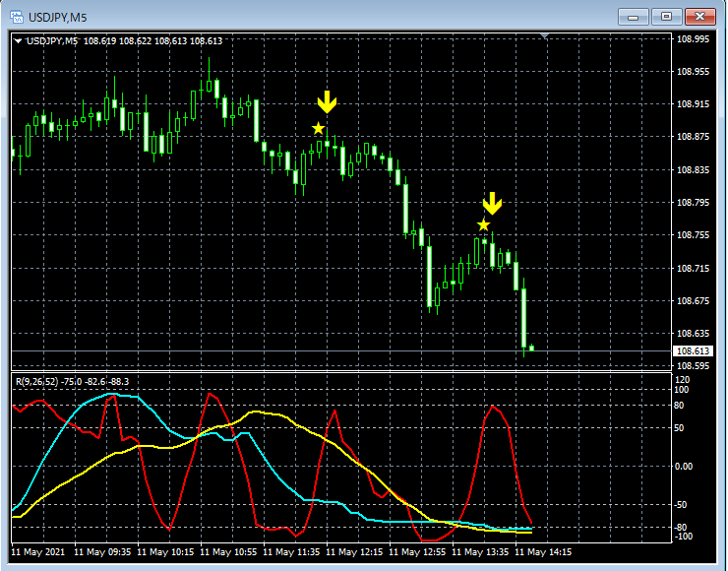Screen dimensions: 728x571
Task: Click the 11 May 10:55 time label
Action: (x=228, y=552)
